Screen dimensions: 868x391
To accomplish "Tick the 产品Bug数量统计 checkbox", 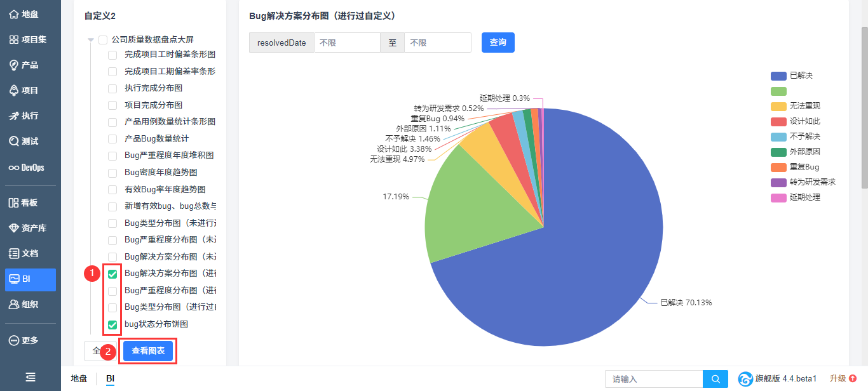I will (112, 139).
